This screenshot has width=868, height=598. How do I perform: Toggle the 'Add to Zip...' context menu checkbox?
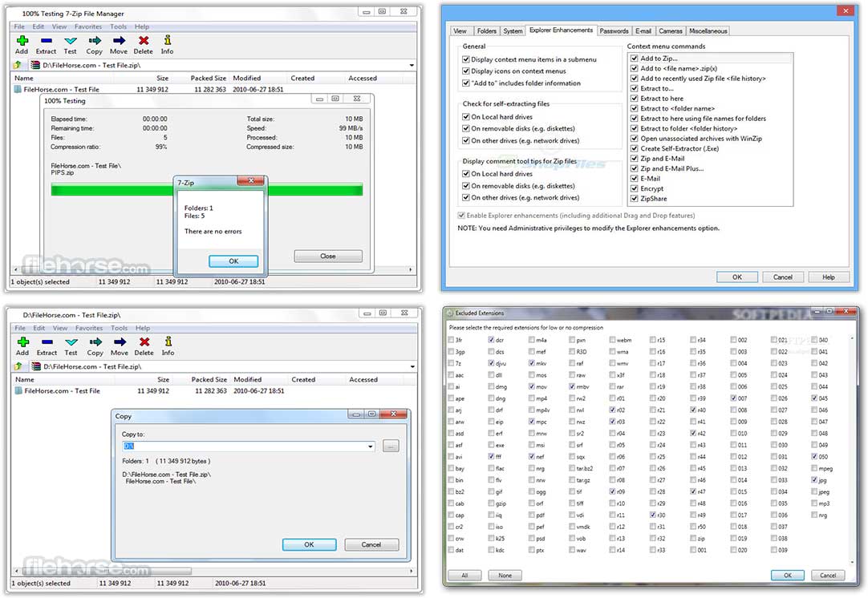(635, 58)
